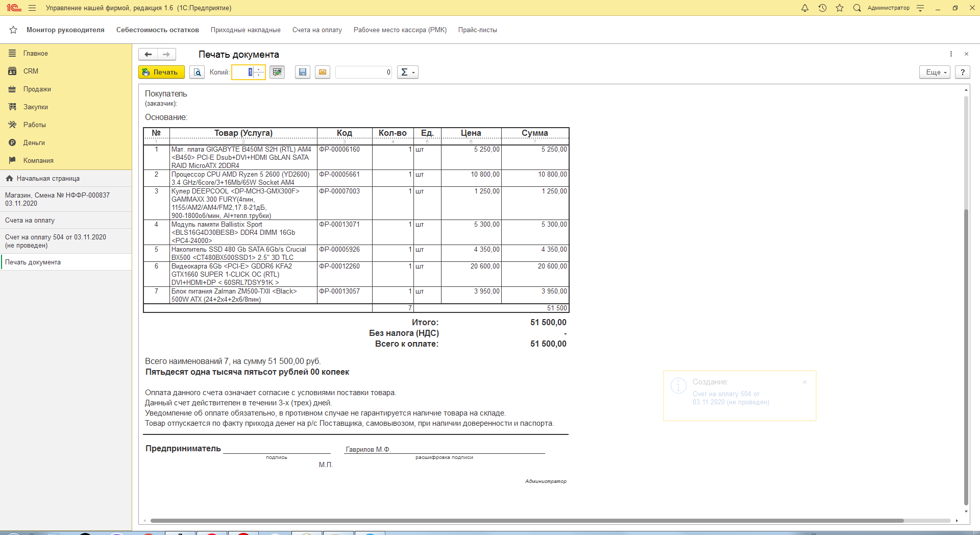Click the sum value input field

tap(363, 72)
